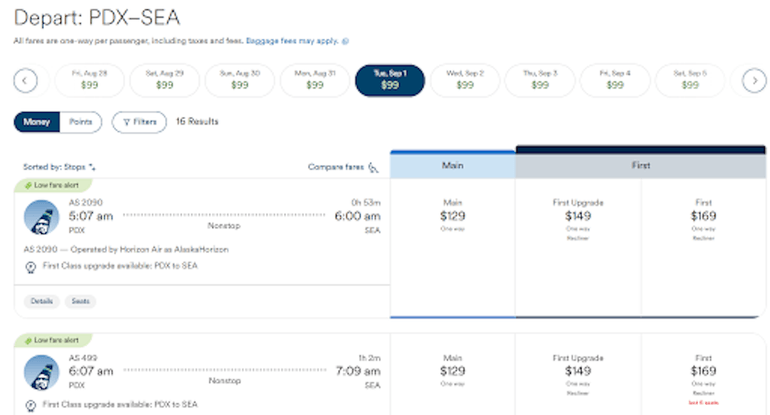Click upgrade icon on the 6:07 am flight
This screenshot has width=770, height=415.
31,404
